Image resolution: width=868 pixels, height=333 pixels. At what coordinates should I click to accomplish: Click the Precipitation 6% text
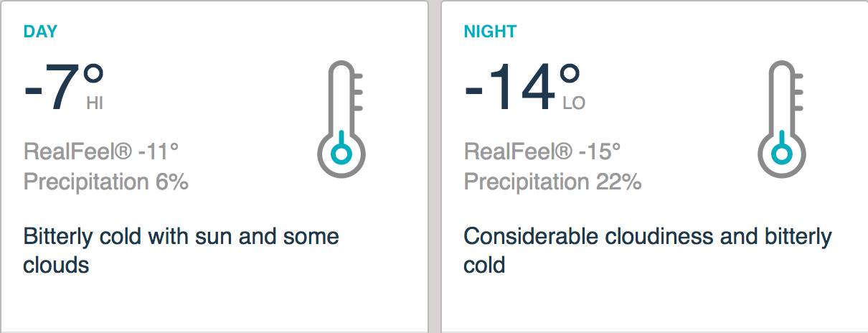[106, 182]
